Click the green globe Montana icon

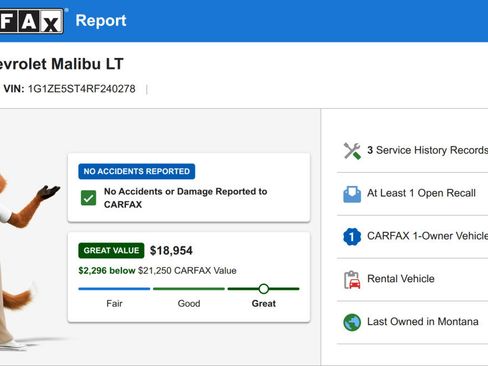352,322
